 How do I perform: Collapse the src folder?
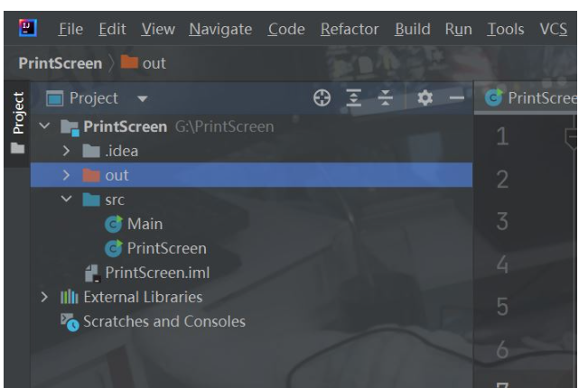pos(67,199)
